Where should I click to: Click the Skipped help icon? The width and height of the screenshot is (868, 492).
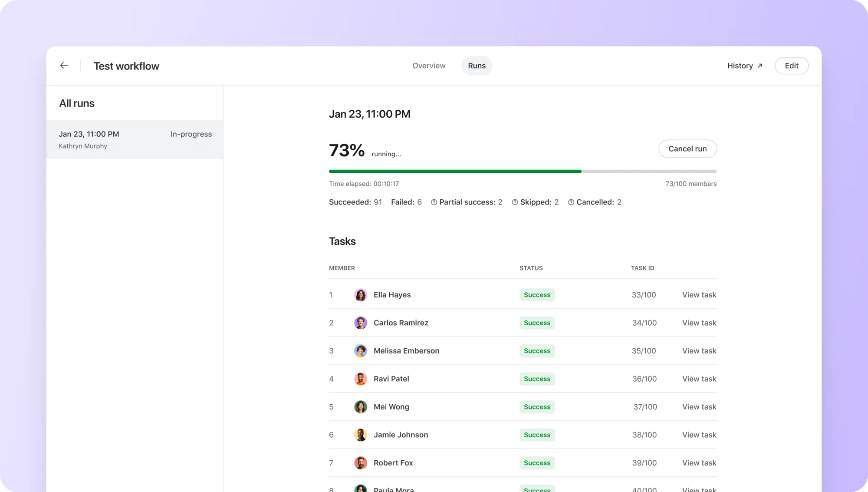coord(515,202)
